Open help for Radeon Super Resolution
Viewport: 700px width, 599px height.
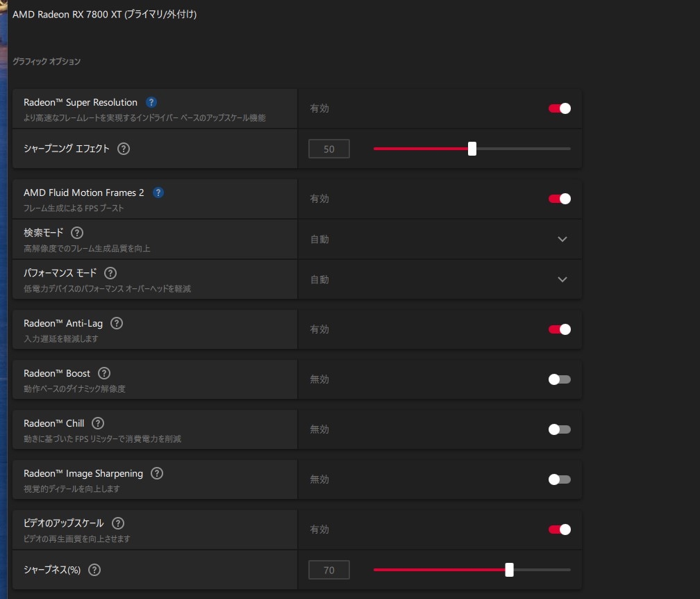tap(151, 102)
